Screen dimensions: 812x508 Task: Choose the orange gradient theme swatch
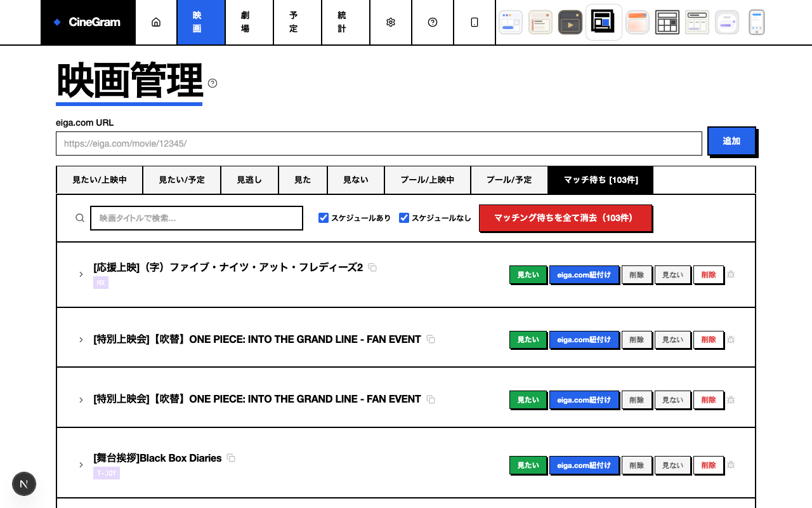(637, 22)
